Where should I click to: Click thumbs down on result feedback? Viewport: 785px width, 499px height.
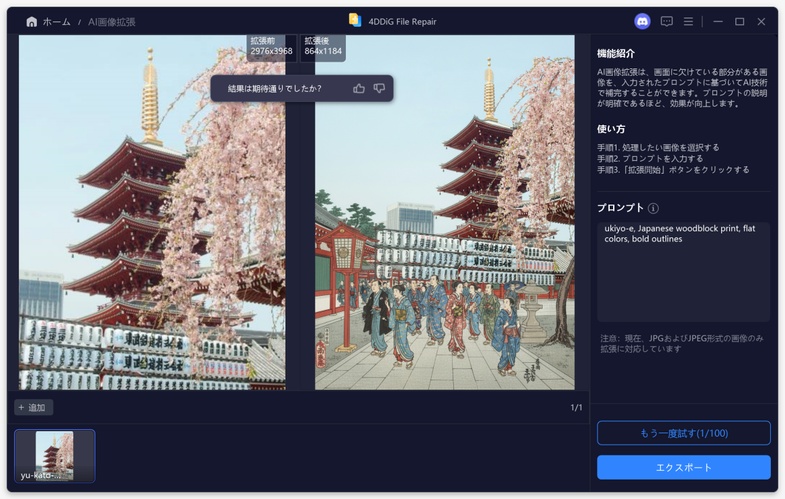379,89
